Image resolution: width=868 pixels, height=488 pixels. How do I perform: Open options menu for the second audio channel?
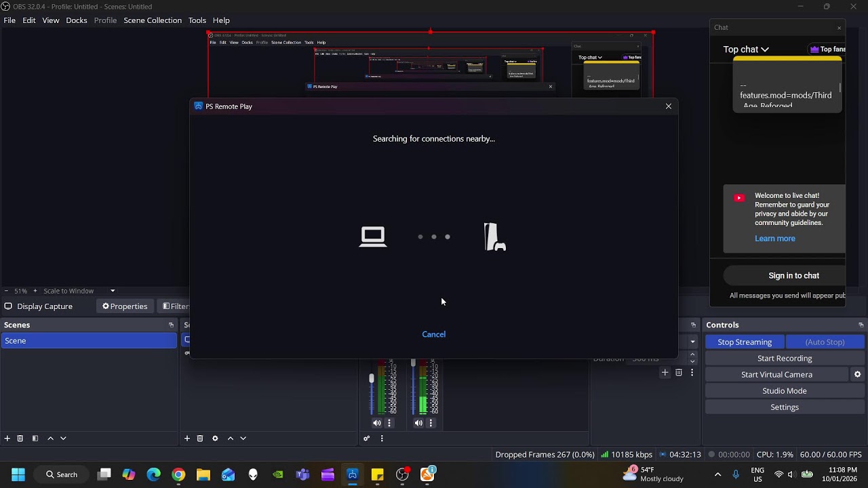[x=431, y=423]
